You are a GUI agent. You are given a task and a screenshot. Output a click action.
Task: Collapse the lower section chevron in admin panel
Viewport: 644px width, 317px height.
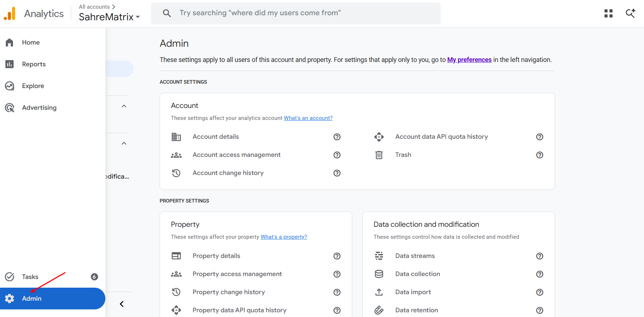(124, 143)
